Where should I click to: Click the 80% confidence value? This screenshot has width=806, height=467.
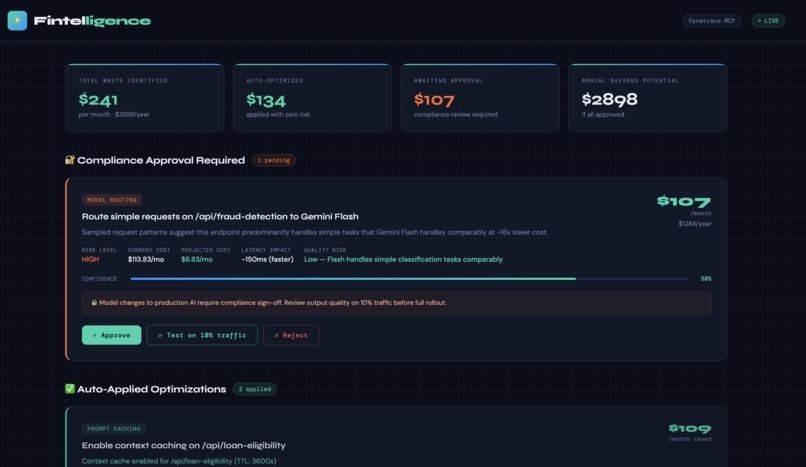706,278
